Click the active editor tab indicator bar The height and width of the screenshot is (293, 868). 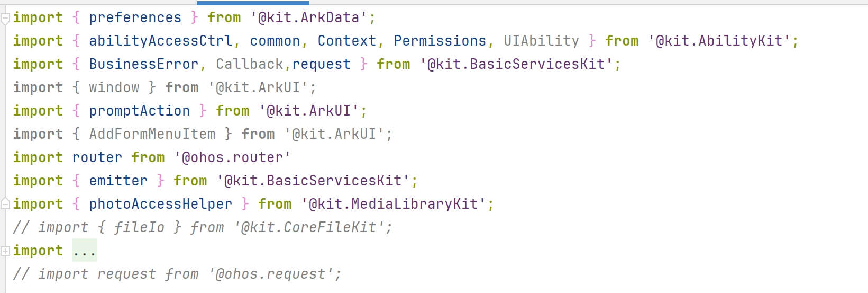click(245, 3)
